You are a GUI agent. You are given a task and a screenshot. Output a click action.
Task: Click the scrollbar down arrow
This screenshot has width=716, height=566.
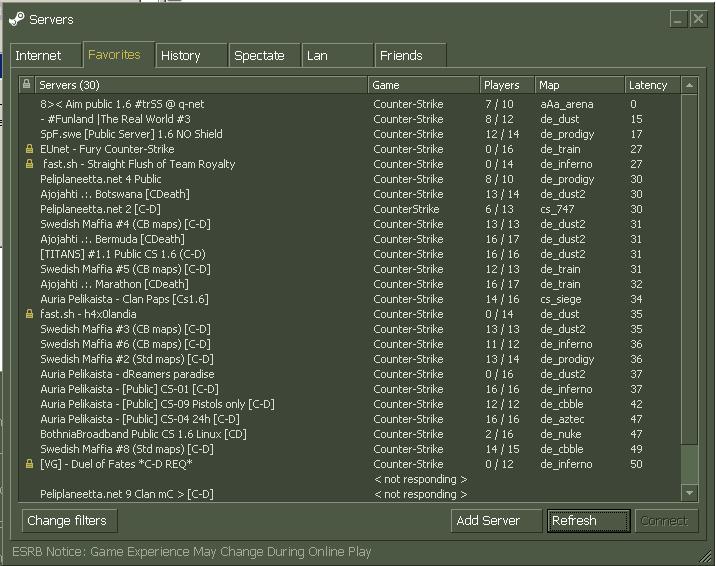(689, 493)
